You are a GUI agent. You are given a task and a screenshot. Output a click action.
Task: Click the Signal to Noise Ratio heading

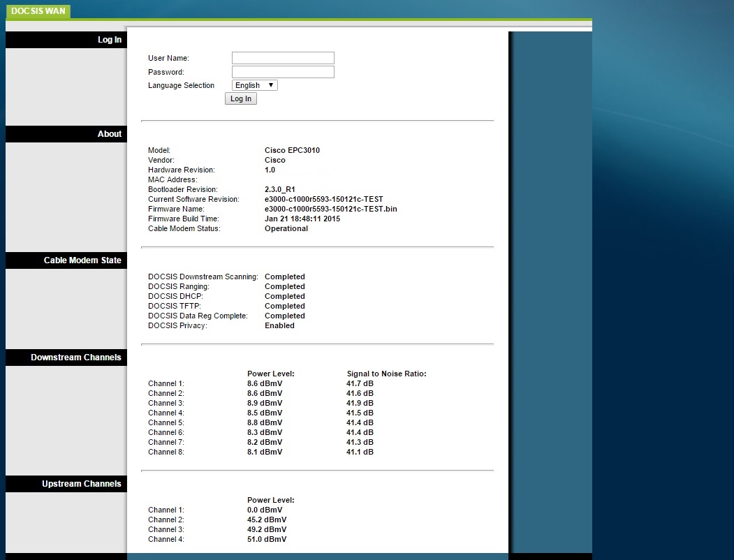tap(387, 374)
